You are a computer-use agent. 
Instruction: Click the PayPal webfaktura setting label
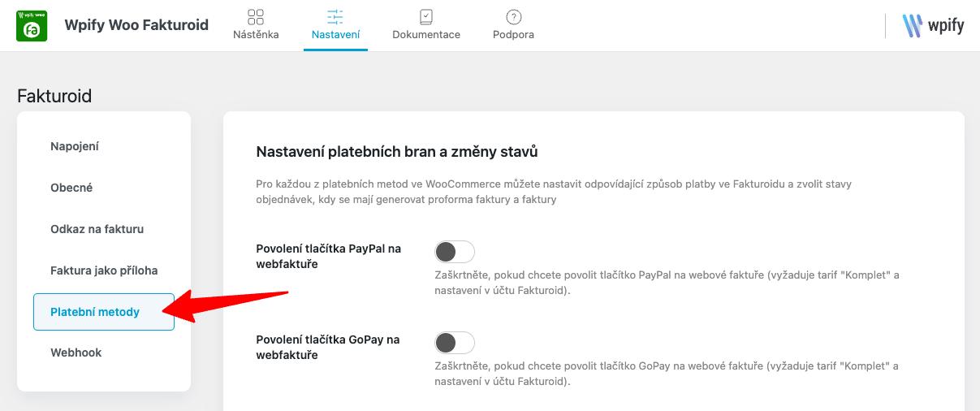(x=328, y=256)
